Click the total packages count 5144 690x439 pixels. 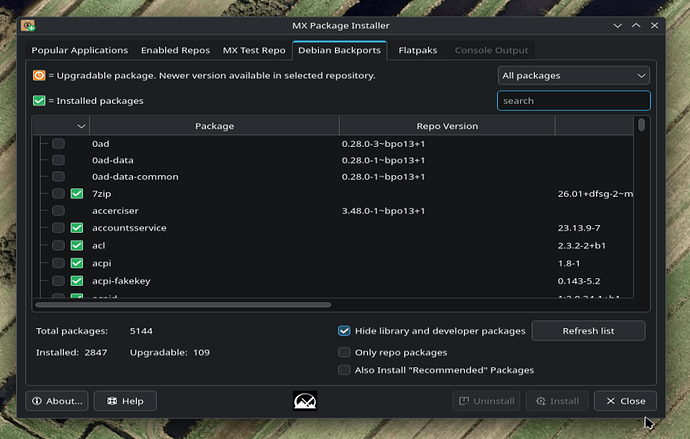(141, 331)
